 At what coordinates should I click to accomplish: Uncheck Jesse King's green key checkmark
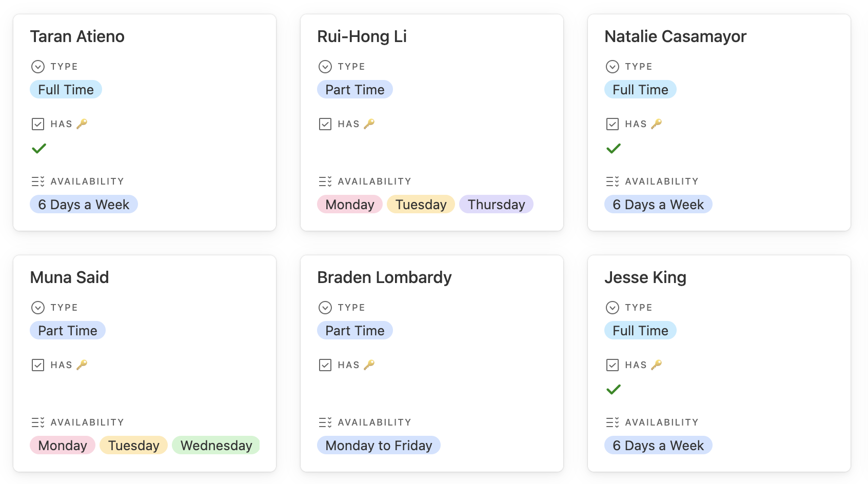[x=614, y=390]
